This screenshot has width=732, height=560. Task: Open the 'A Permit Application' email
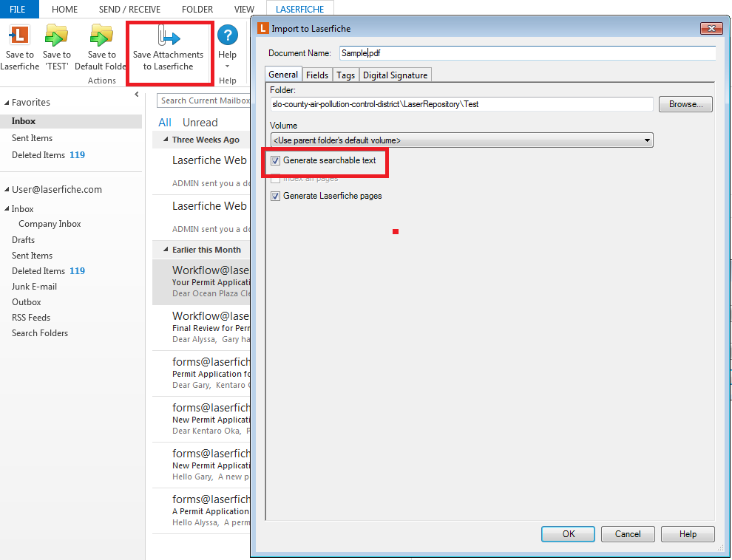click(x=201, y=511)
